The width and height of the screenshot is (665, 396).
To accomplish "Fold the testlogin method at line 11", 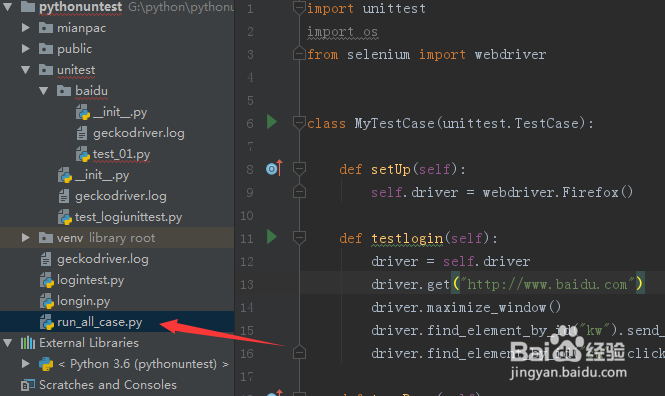I will (x=299, y=238).
